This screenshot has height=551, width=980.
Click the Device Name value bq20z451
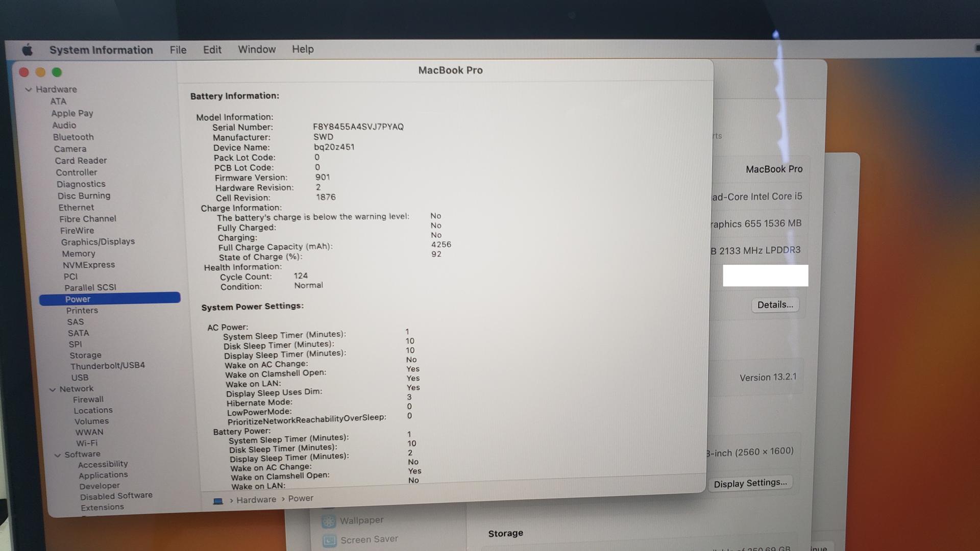point(334,147)
